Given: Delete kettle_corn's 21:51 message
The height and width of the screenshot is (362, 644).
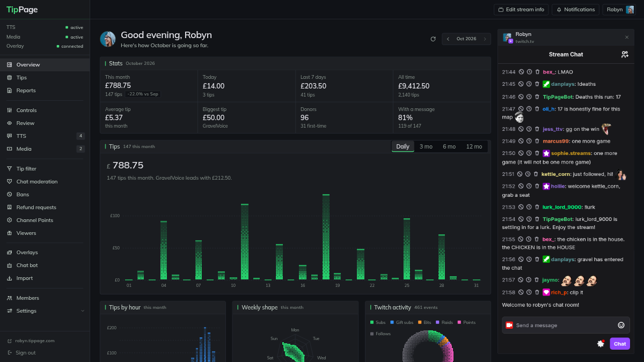Looking at the screenshot, I should click(x=536, y=174).
